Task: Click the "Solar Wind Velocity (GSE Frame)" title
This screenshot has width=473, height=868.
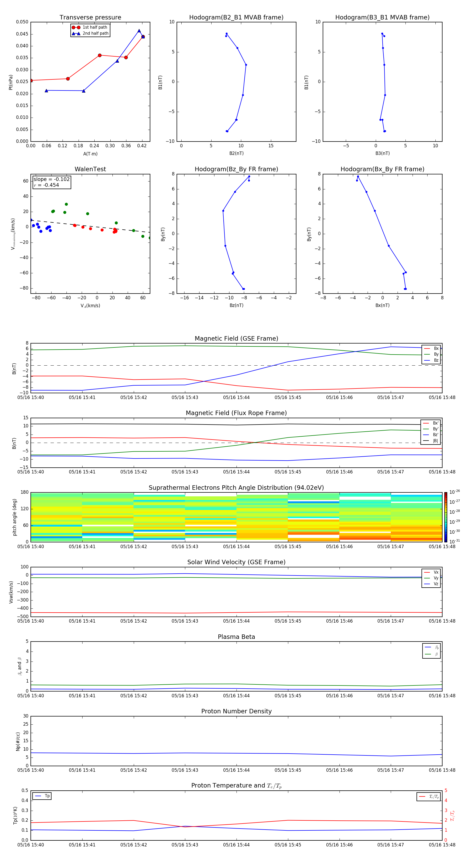Action: click(x=236, y=562)
